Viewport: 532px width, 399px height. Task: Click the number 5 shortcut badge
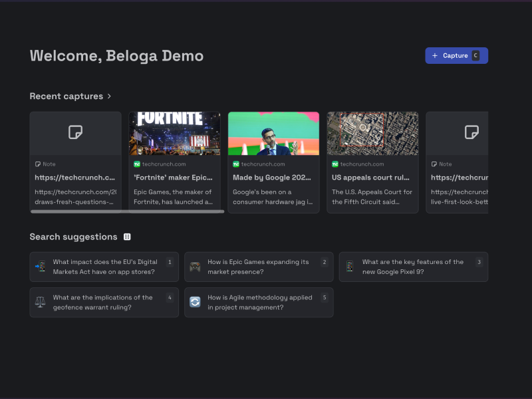[325, 297]
